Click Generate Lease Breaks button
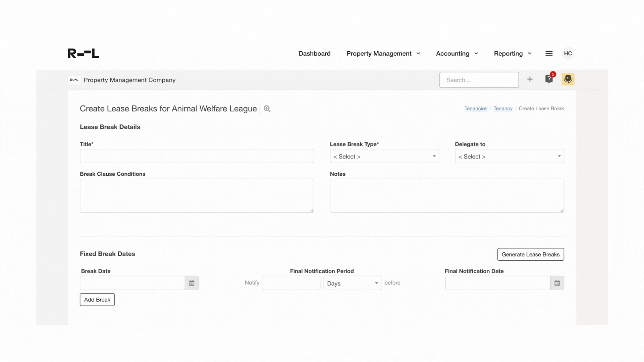 (530, 254)
